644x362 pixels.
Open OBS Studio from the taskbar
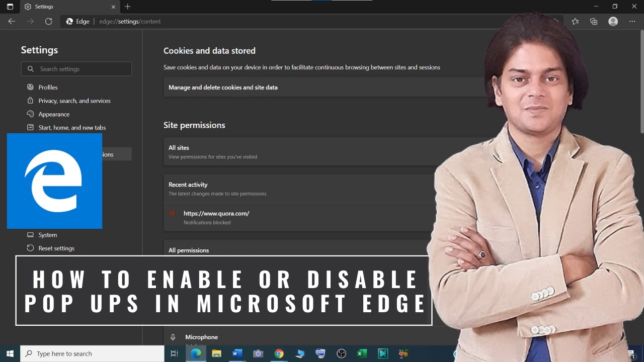click(341, 353)
